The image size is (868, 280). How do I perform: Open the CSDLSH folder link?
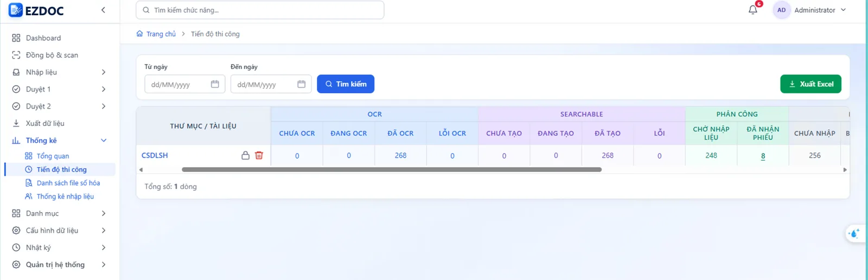(x=155, y=155)
